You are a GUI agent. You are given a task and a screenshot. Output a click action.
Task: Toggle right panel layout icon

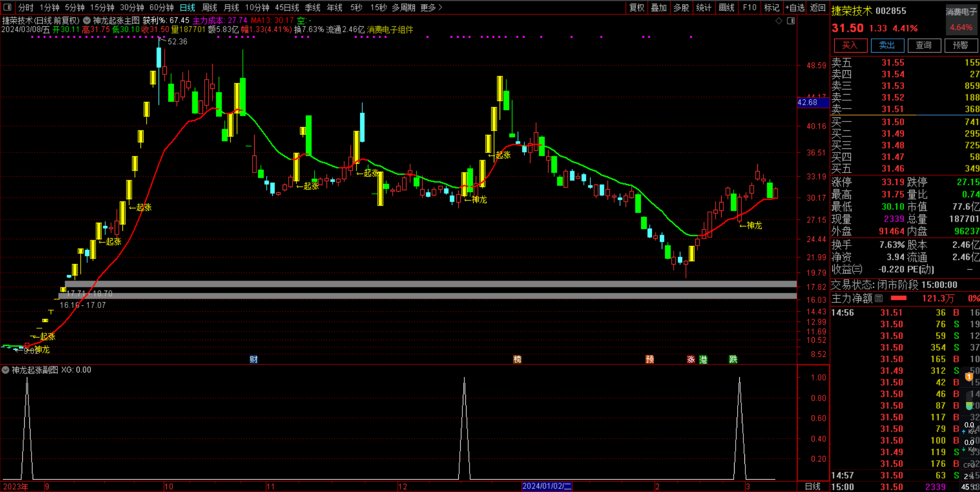coord(791,21)
